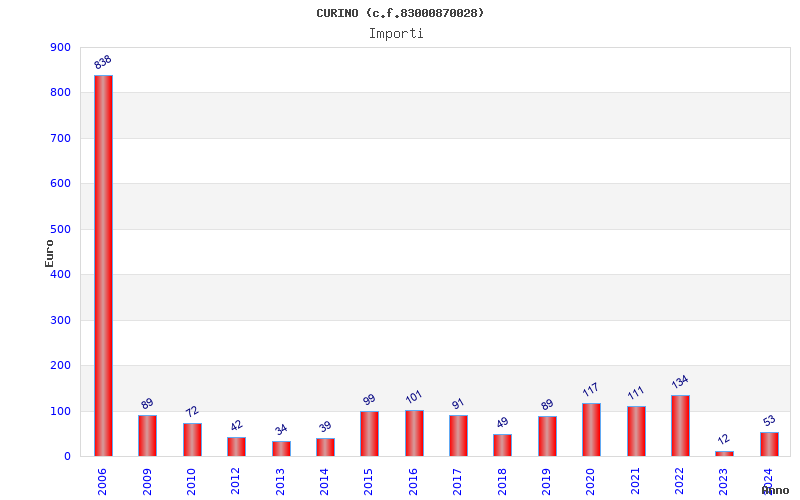Click the 2021 x-axis year label
This screenshot has height=500, width=800.
coord(635,482)
